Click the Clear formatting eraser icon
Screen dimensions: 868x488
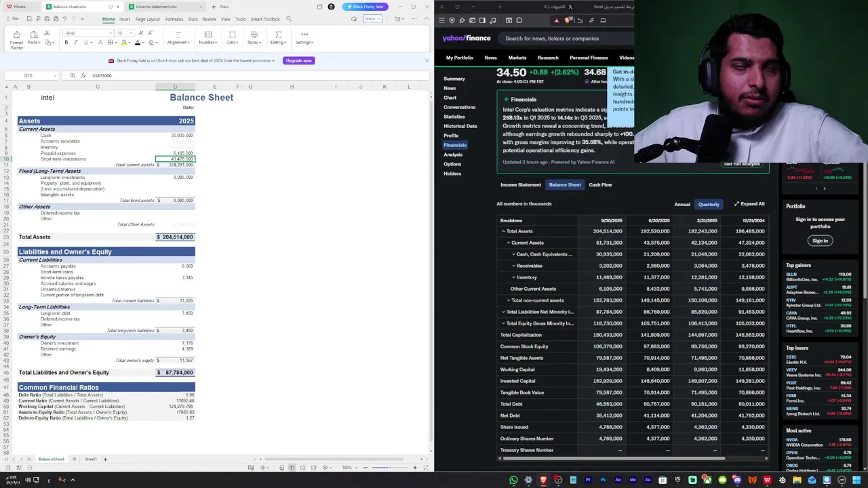pos(151,43)
